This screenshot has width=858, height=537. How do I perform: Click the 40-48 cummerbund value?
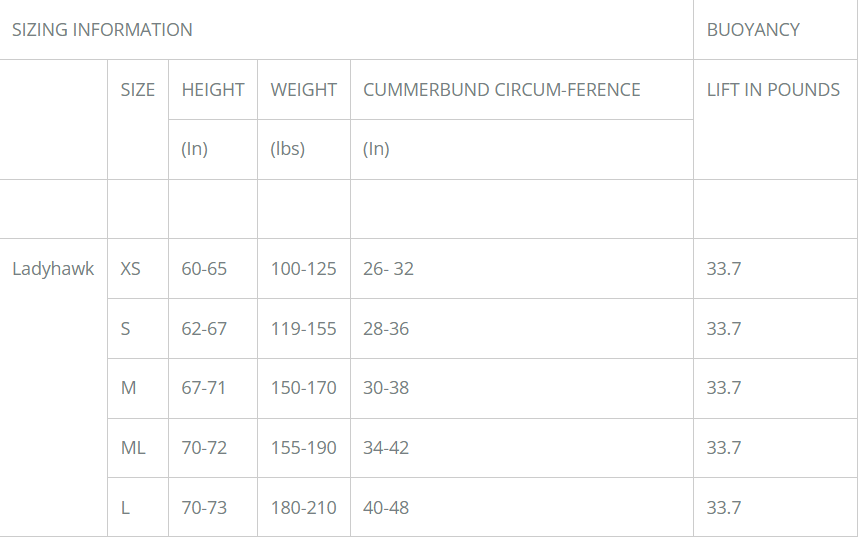click(386, 507)
